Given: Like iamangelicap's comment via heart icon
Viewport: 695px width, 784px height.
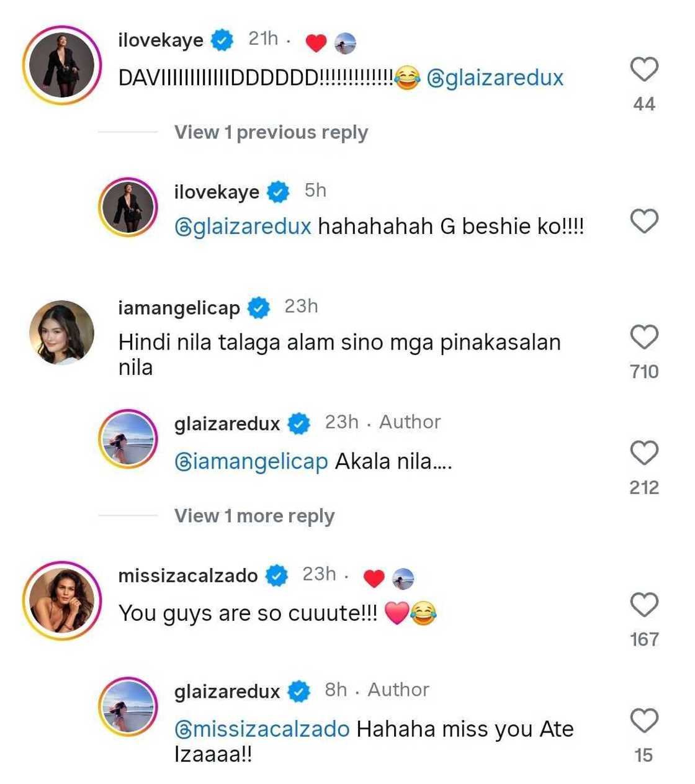Looking at the screenshot, I should [645, 337].
